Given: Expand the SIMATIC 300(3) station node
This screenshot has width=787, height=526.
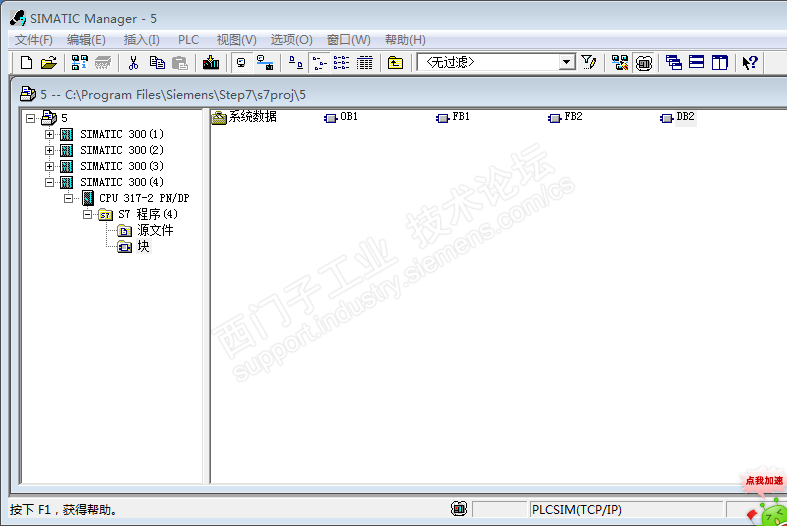Looking at the screenshot, I should pyautogui.click(x=49, y=166).
